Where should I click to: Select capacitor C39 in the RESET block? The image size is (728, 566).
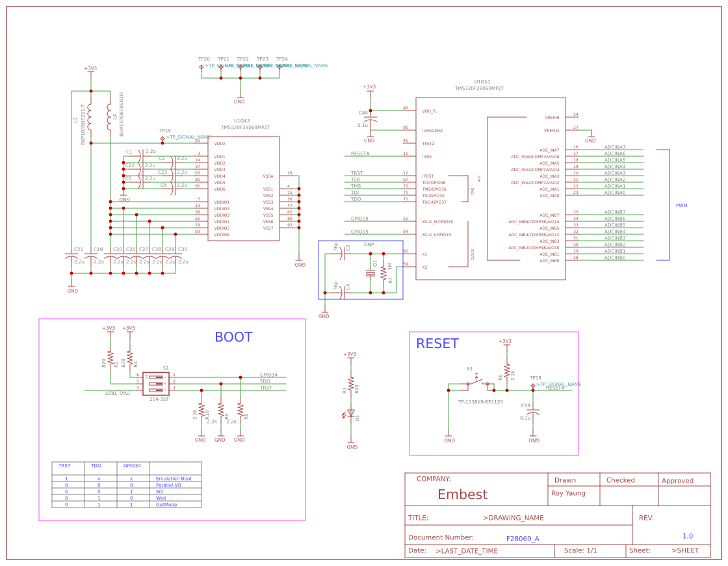tap(533, 411)
